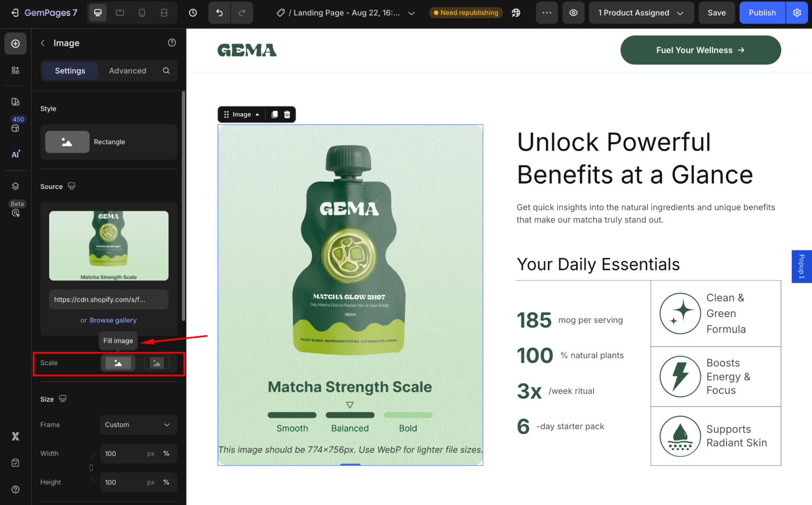Delete the image using trash icon

287,114
